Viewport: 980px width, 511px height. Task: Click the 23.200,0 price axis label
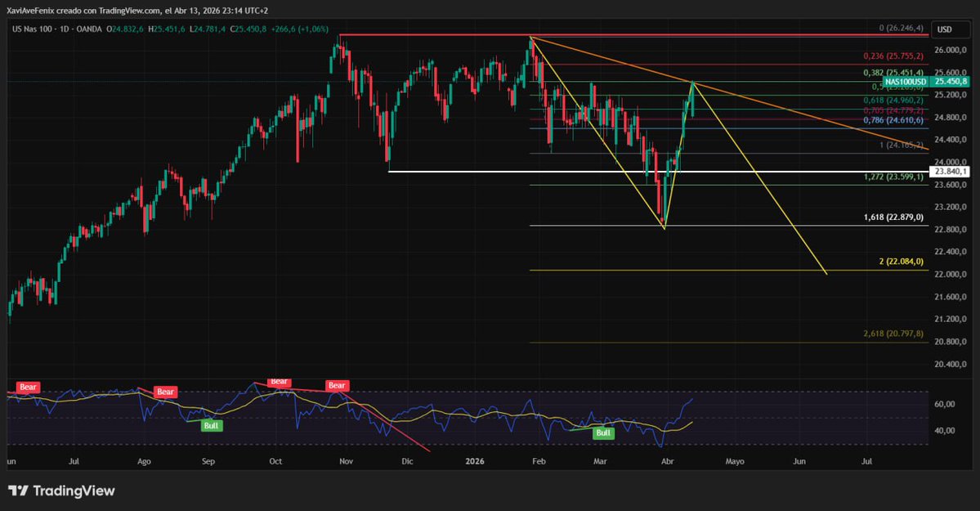click(x=950, y=207)
